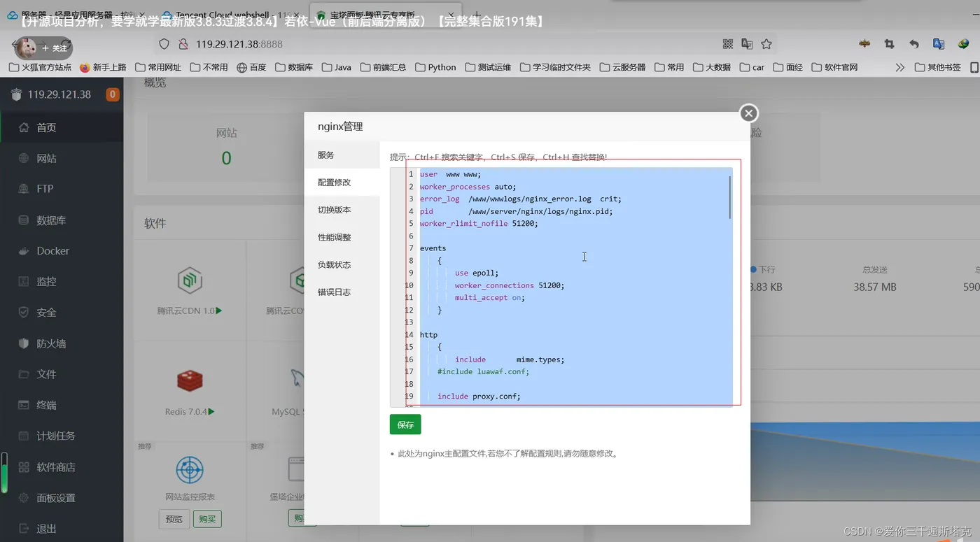Click the tracking protection shield icon
This screenshot has width=980, height=542.
click(x=164, y=44)
